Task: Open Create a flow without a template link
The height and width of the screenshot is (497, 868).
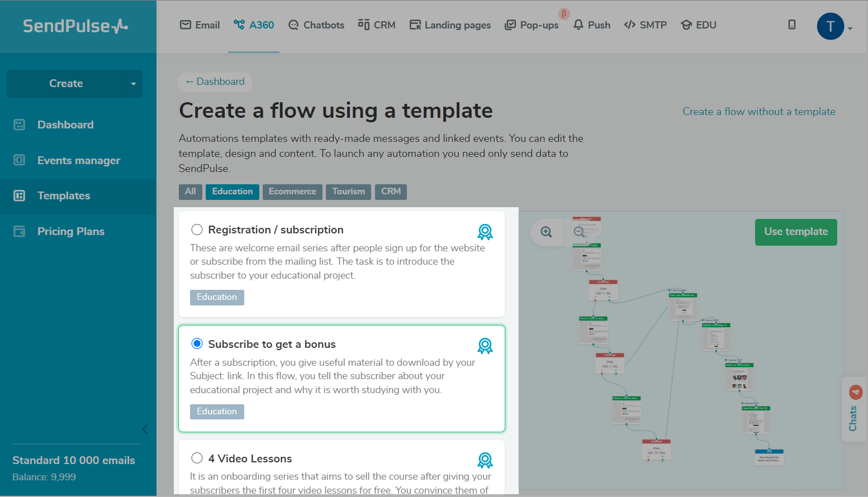Action: (758, 112)
